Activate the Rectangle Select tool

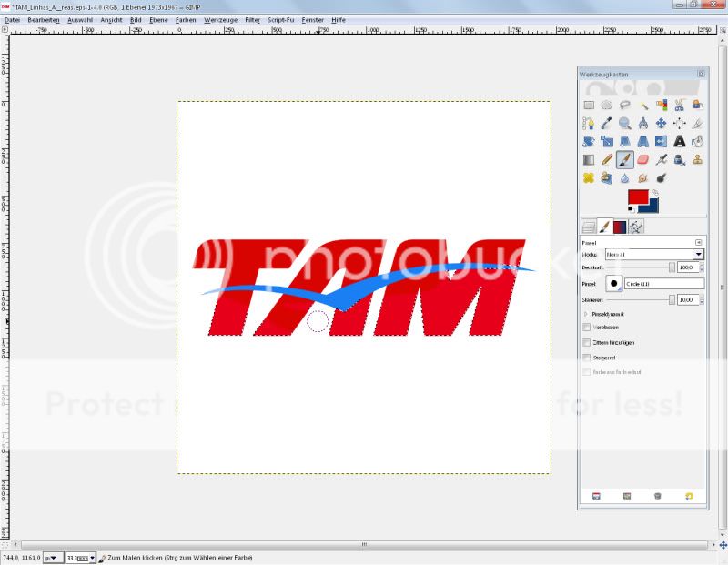click(x=589, y=106)
